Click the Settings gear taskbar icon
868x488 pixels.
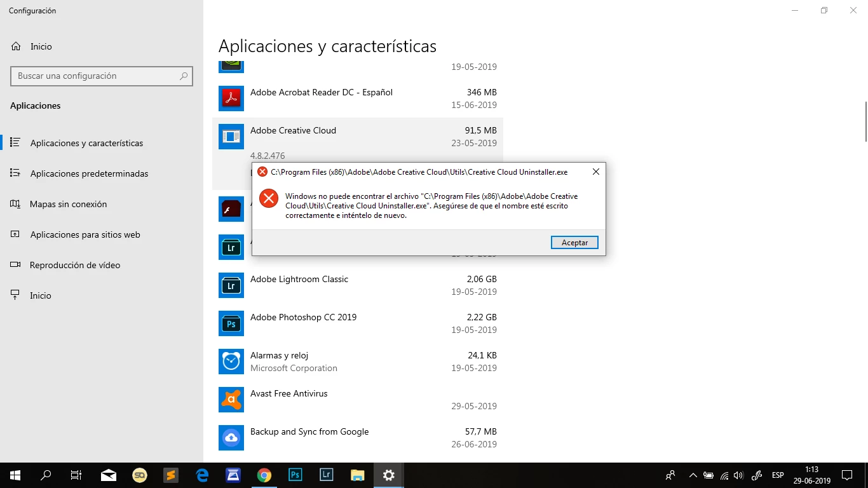(389, 475)
